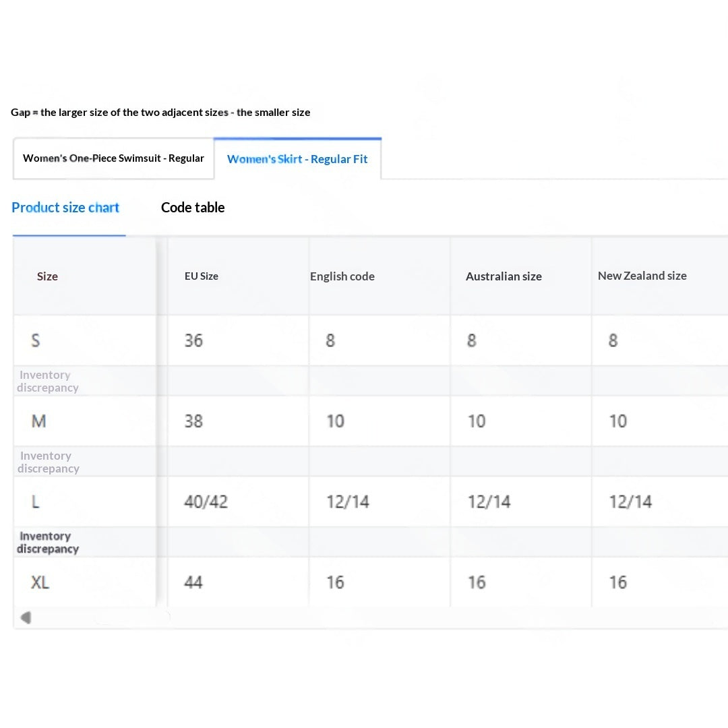Select the S size row label
The height and width of the screenshot is (728, 728).
tap(35, 340)
